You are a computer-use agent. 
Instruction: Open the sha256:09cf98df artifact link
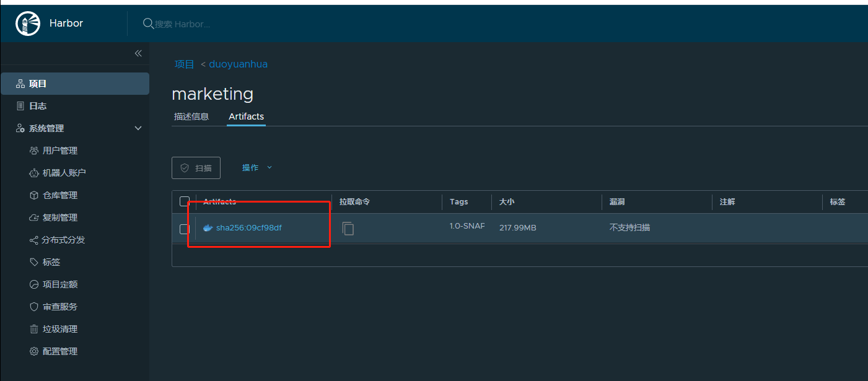click(249, 228)
